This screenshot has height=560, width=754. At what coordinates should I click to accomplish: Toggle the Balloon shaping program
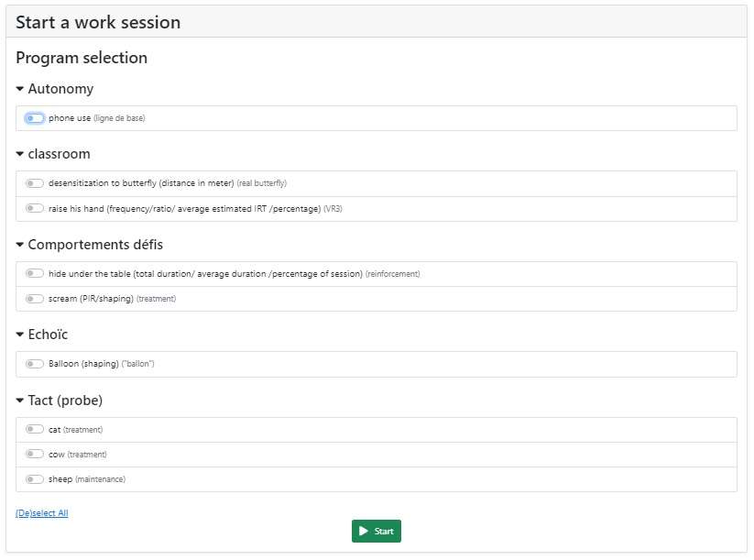pos(35,363)
